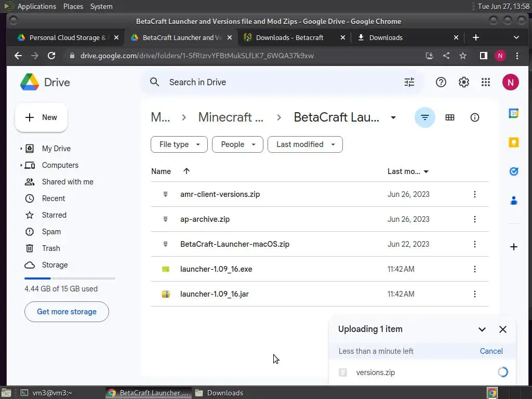532x399 pixels.
Task: Open Contacts side panel
Action: 513,201
